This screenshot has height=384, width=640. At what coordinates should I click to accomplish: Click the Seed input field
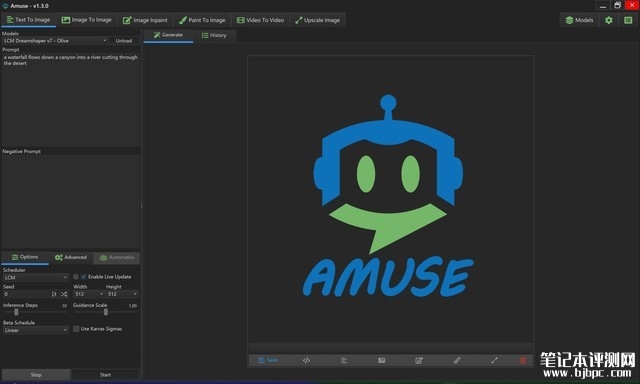pyautogui.click(x=27, y=294)
